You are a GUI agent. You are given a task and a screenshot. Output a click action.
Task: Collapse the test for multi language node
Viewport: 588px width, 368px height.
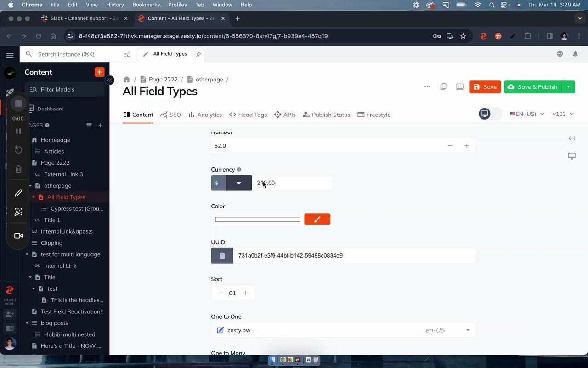[27, 254]
